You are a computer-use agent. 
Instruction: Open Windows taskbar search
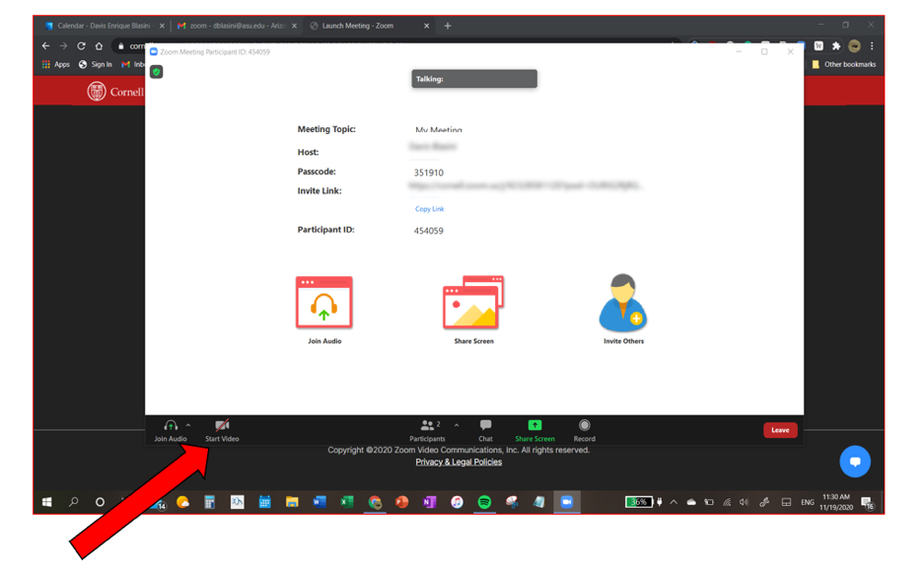tap(74, 502)
